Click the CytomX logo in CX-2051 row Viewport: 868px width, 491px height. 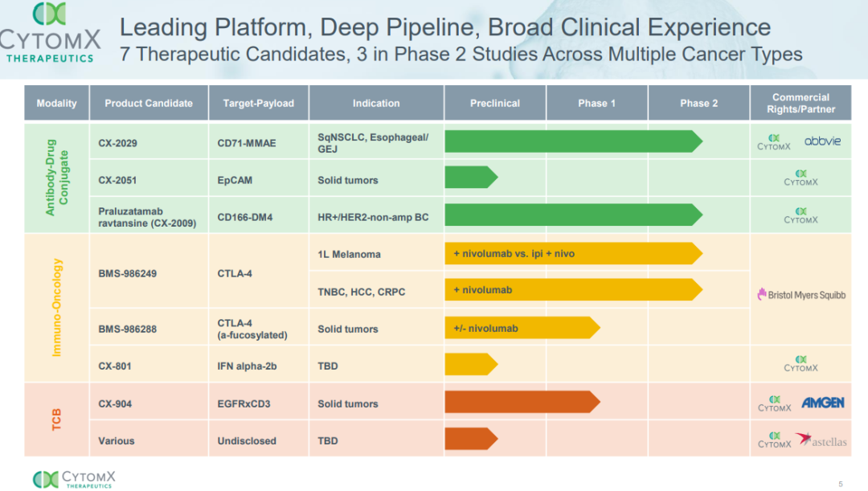800,178
